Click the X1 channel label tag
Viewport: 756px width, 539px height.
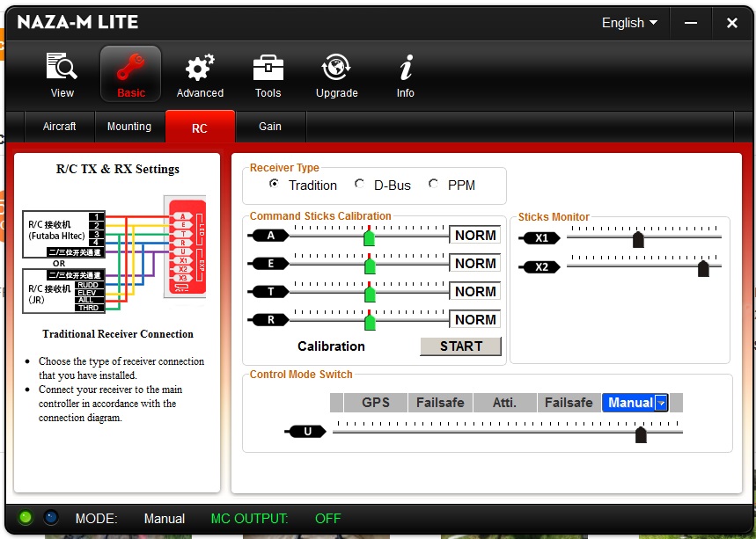(540, 238)
